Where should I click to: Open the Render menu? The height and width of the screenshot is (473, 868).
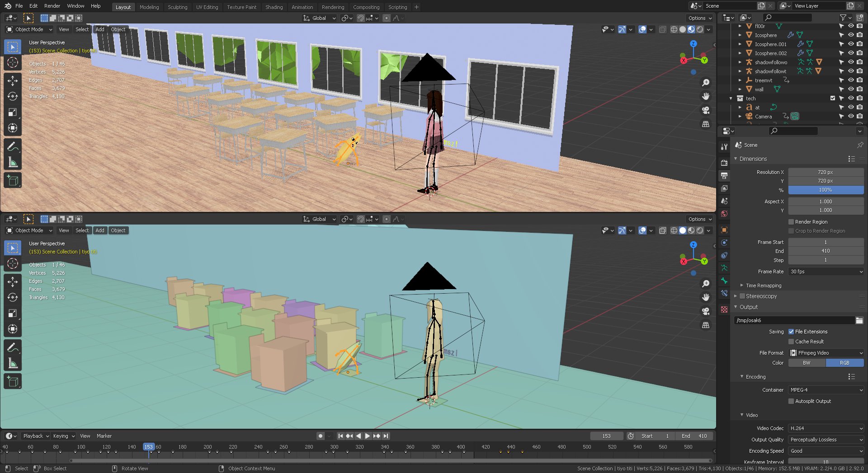click(52, 6)
